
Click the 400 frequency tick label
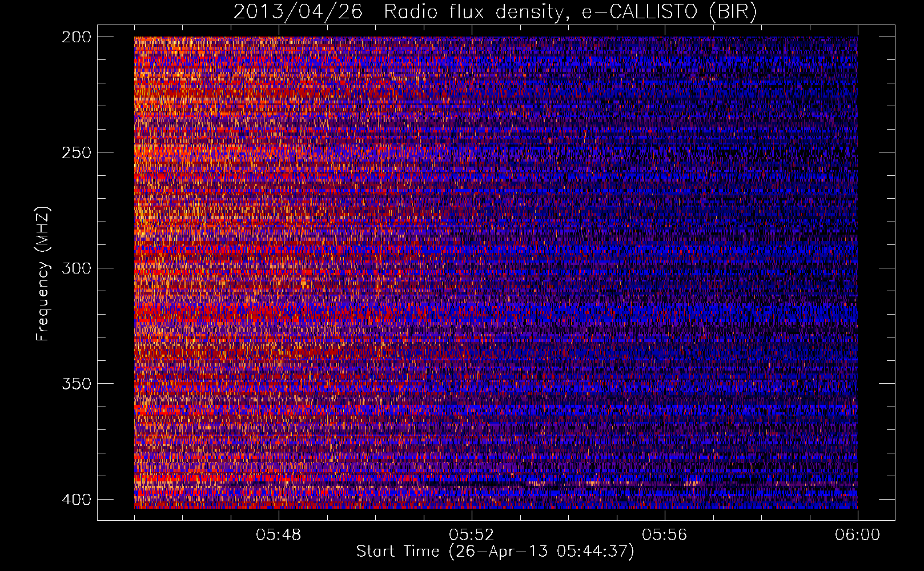coord(76,500)
